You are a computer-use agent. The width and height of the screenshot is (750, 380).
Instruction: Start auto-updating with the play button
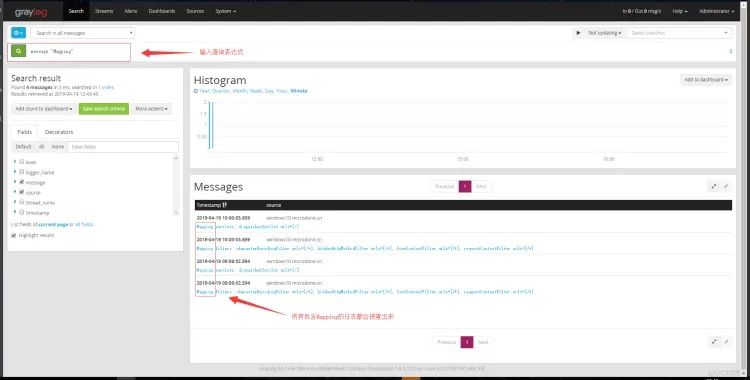578,33
